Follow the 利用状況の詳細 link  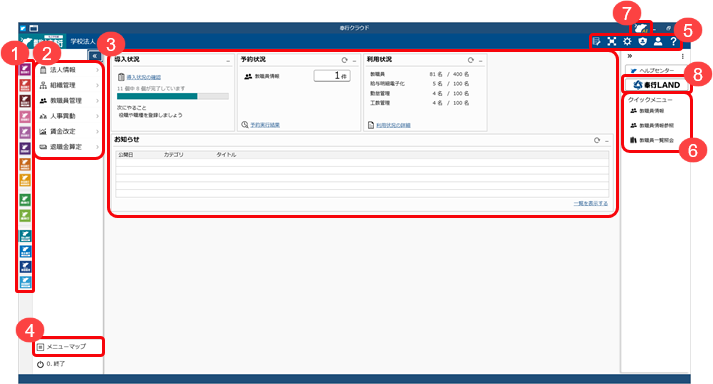click(393, 125)
